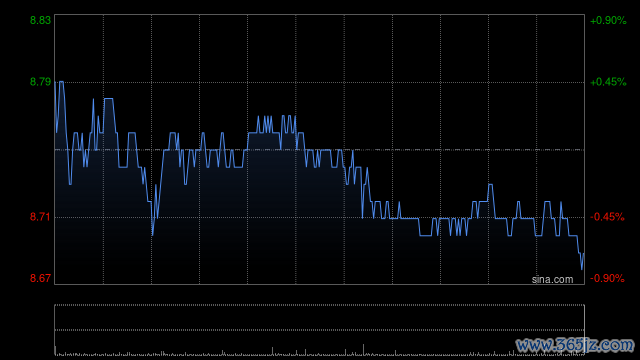Image resolution: width=640 pixels, height=360 pixels.
Task: Click the 8.79 price axis label
Action: pyautogui.click(x=40, y=82)
